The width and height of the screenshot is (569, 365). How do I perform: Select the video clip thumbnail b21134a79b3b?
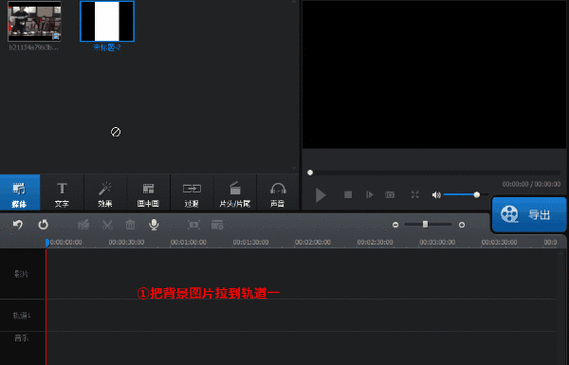pos(34,21)
